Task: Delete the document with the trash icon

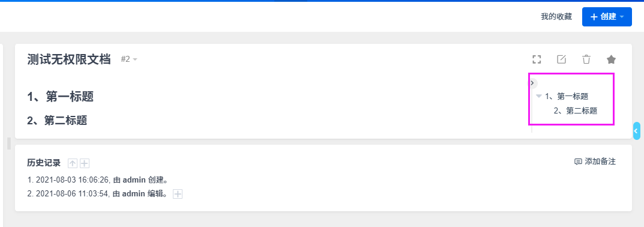Action: (586, 59)
